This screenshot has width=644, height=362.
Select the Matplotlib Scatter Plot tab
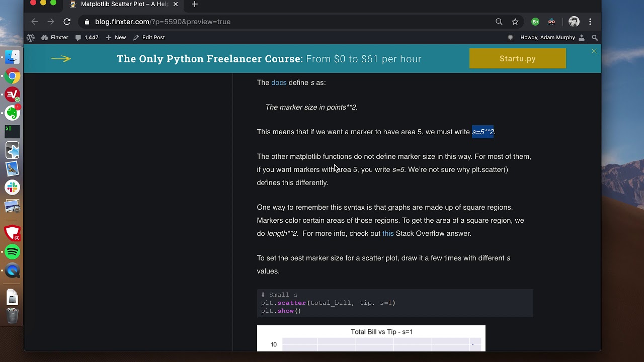click(x=123, y=5)
